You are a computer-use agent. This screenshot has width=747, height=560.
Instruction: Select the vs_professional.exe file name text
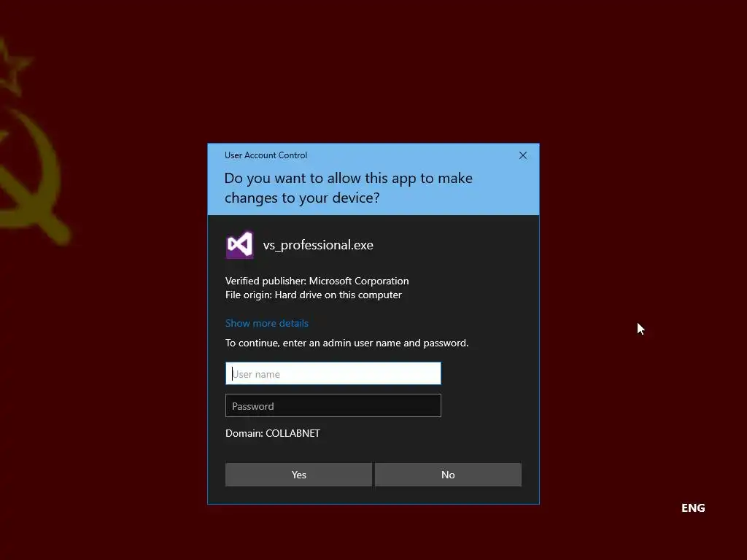click(318, 245)
